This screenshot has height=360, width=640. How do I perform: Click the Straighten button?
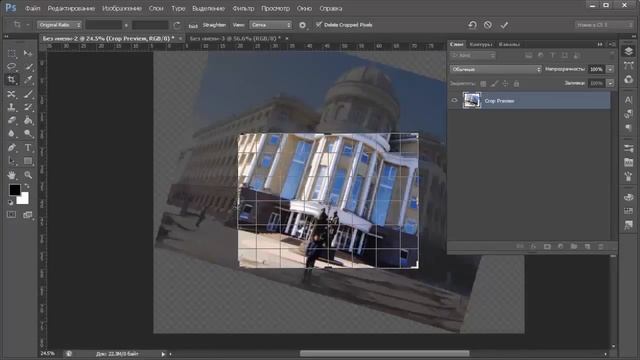[x=209, y=25]
